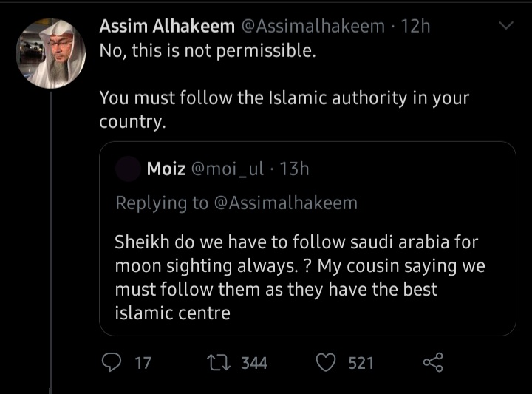Tap Moiz's small round avatar
Image resolution: width=532 pixels, height=394 pixels.
(129, 169)
